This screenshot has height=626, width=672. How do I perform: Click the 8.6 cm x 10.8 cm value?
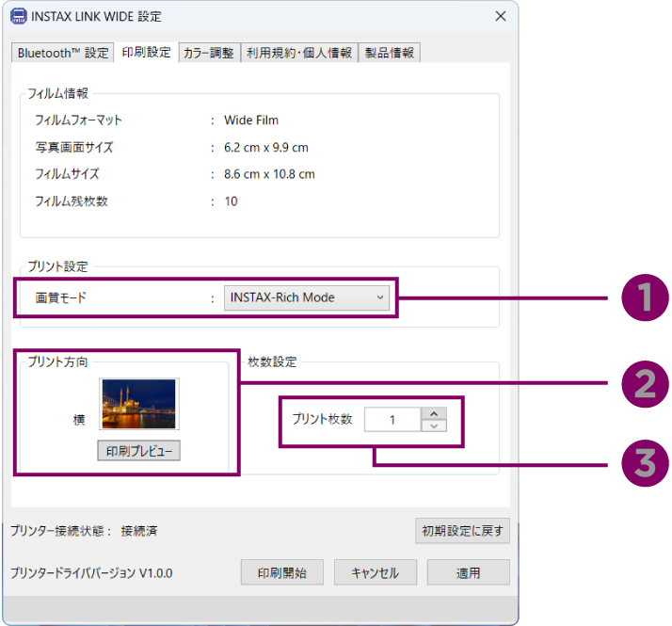coord(269,174)
